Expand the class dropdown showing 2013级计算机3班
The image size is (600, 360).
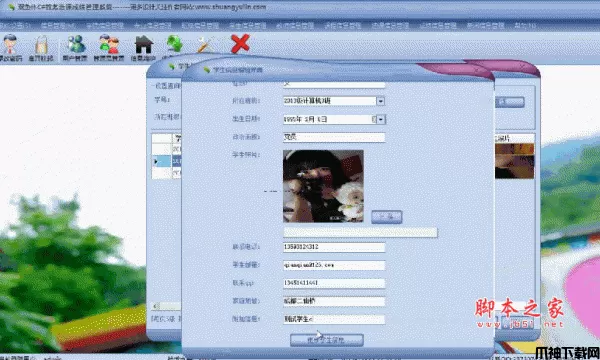[380, 101]
